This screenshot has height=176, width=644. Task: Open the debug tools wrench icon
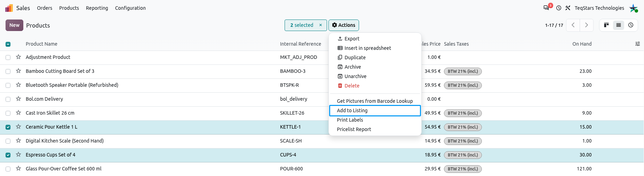[568, 8]
